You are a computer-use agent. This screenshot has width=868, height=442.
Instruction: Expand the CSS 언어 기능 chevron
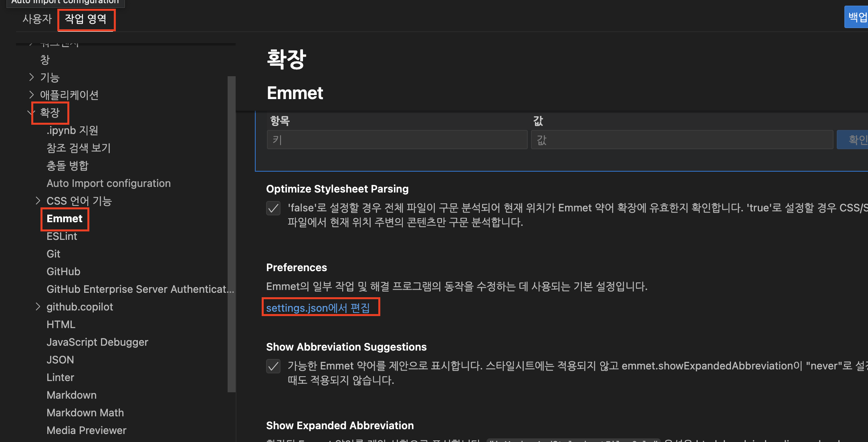pos(38,201)
